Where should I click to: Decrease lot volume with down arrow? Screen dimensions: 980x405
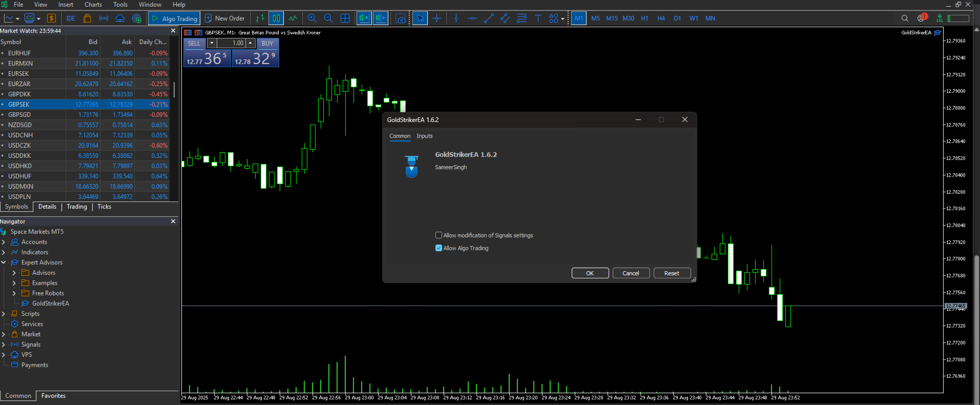point(212,43)
